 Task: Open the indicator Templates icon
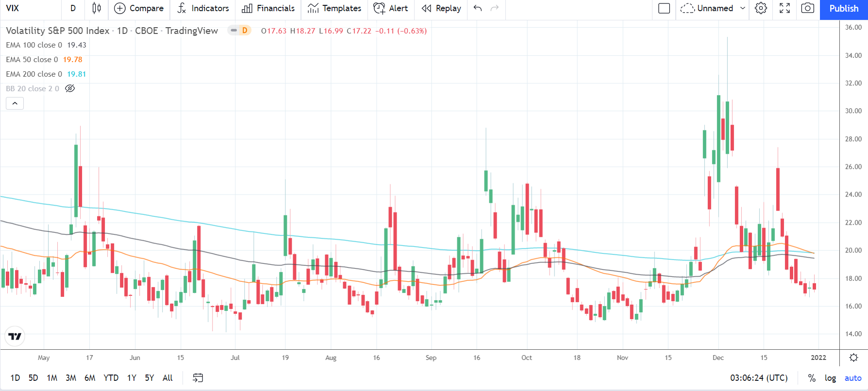313,8
